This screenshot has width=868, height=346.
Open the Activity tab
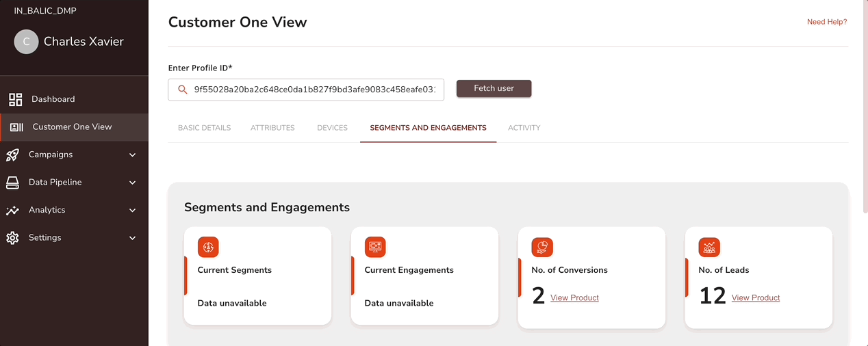(524, 128)
